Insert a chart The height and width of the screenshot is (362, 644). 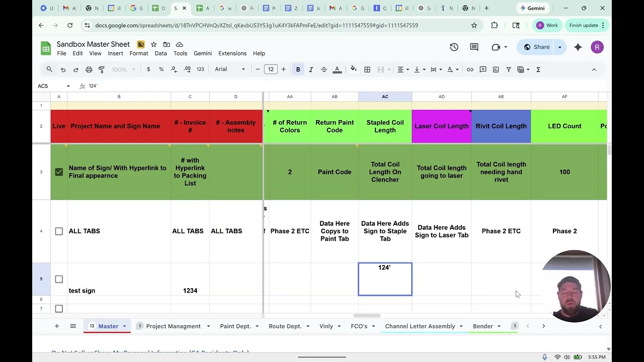(496, 69)
